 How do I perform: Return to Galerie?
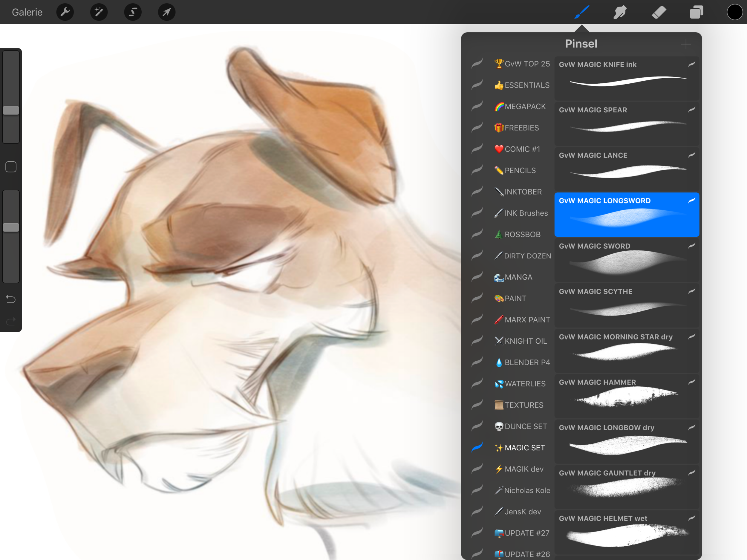click(x=27, y=12)
